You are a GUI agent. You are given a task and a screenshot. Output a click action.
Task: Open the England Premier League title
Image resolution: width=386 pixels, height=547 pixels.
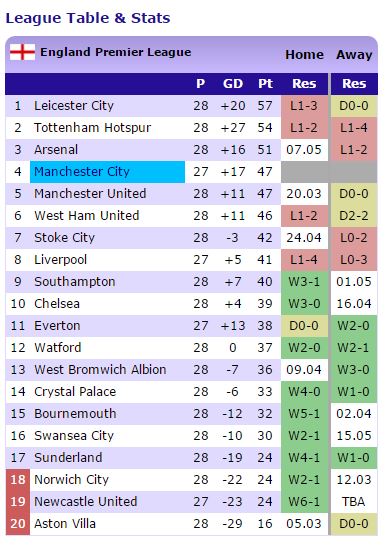pos(116,52)
